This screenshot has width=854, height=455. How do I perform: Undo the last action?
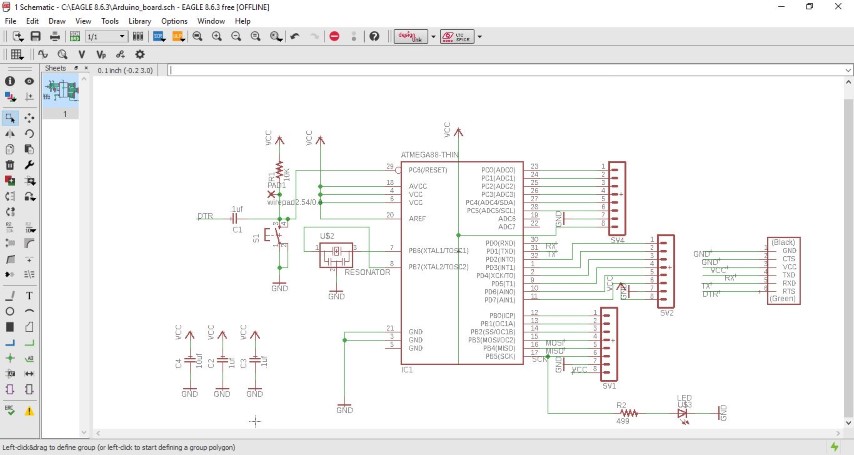295,37
